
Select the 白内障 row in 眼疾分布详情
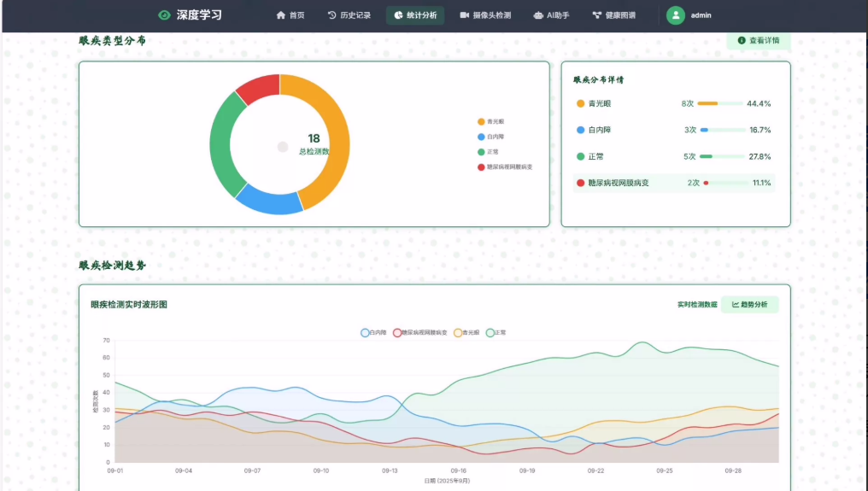coord(674,130)
